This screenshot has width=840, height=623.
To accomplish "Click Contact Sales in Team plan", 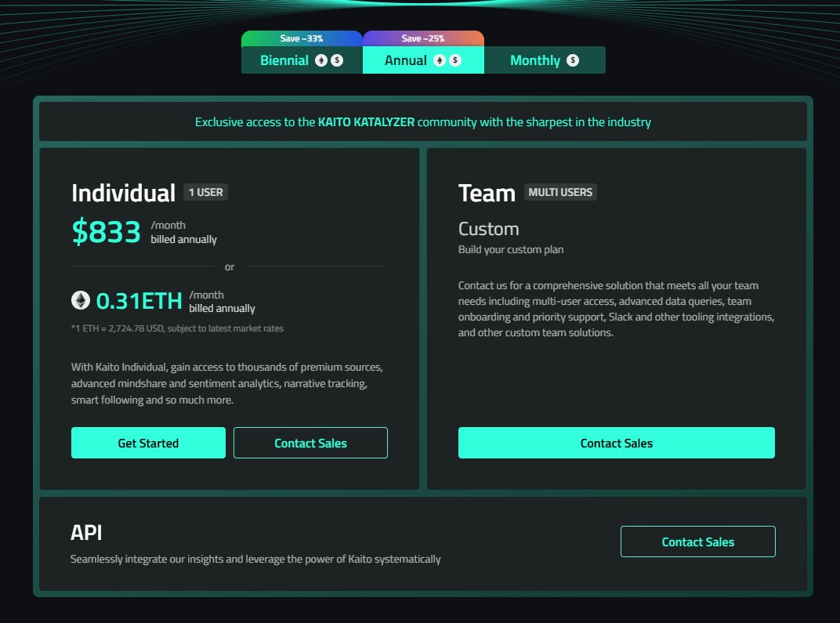I will coord(617,443).
